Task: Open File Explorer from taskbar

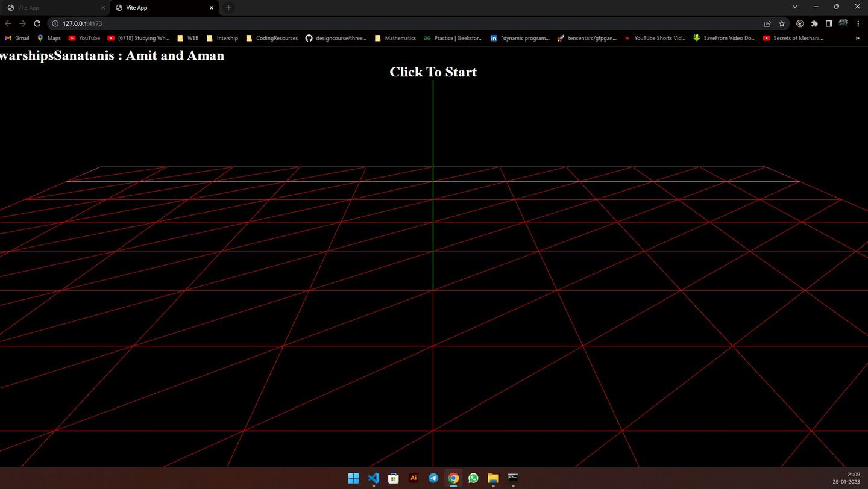Action: 493,478
